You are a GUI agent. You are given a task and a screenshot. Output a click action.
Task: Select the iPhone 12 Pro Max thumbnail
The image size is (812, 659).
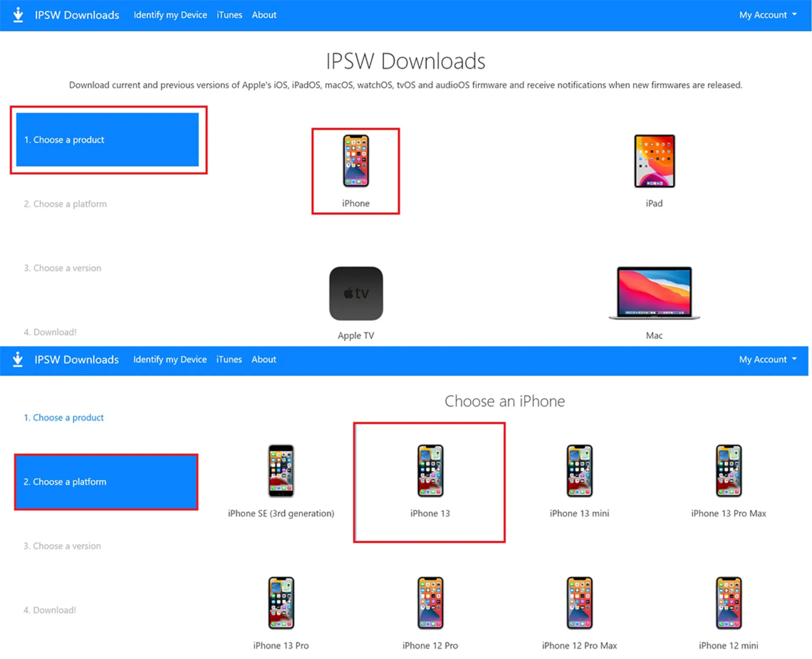(x=579, y=603)
